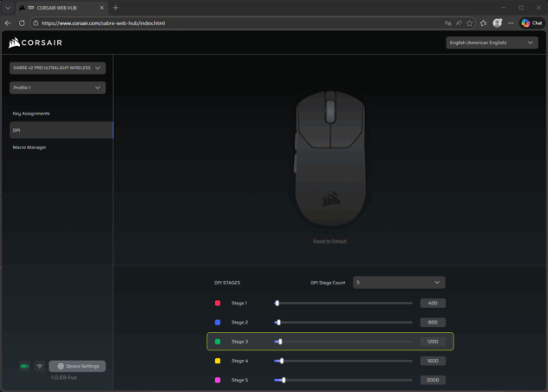Pick the pink Stage 5 color swatch
This screenshot has width=548, height=392.
point(218,380)
